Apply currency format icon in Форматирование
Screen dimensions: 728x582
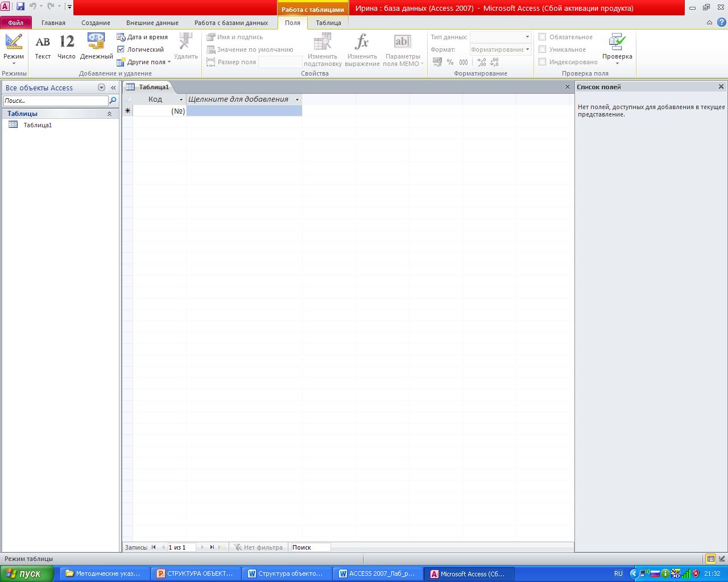tap(437, 62)
